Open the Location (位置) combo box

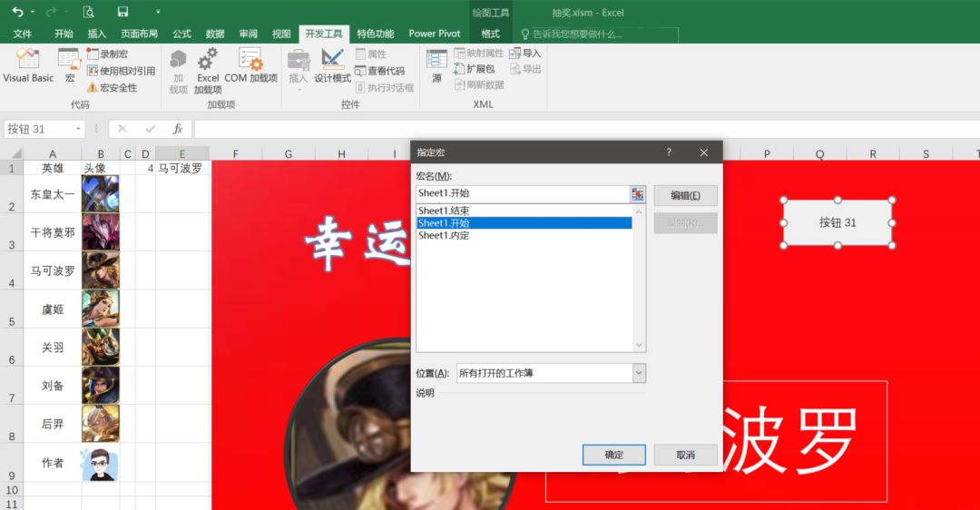coord(551,373)
